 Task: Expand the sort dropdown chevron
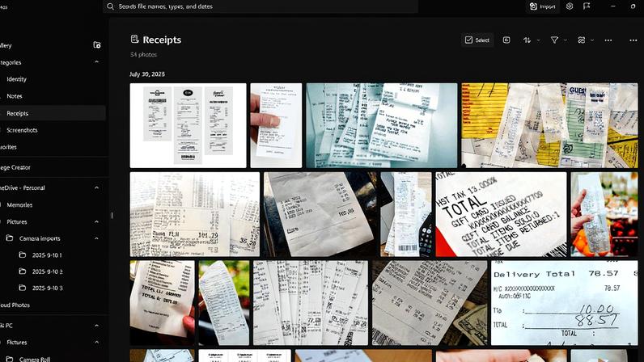coord(539,40)
